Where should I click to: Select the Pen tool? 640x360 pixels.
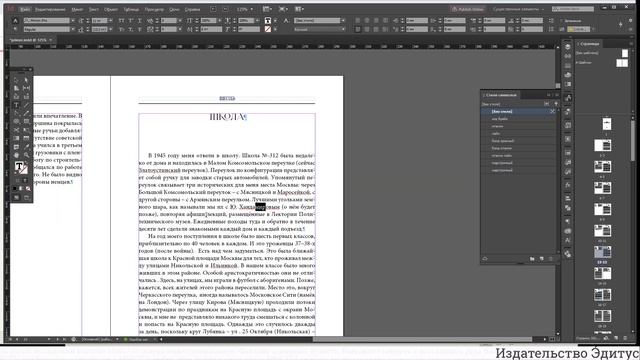[x=16, y=113]
